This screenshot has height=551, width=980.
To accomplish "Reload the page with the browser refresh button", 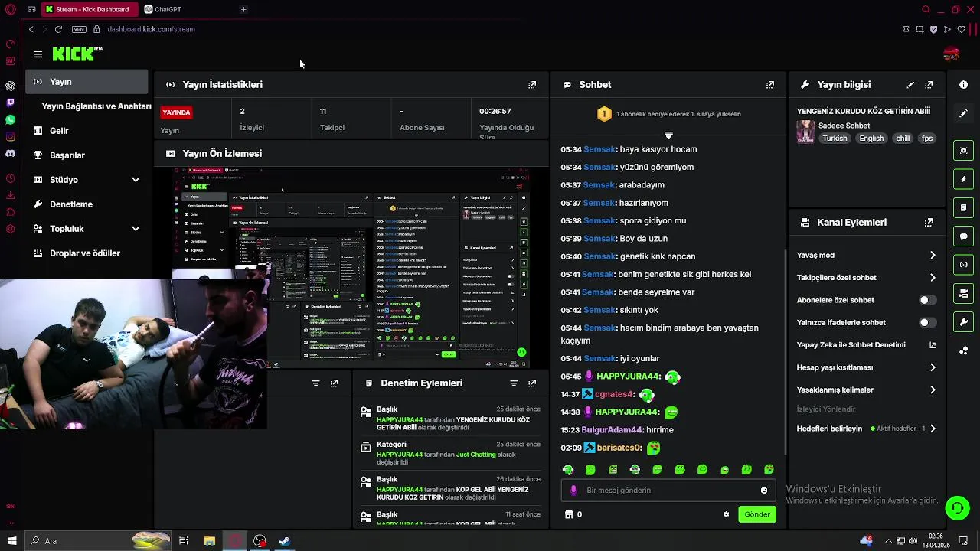I will [58, 29].
